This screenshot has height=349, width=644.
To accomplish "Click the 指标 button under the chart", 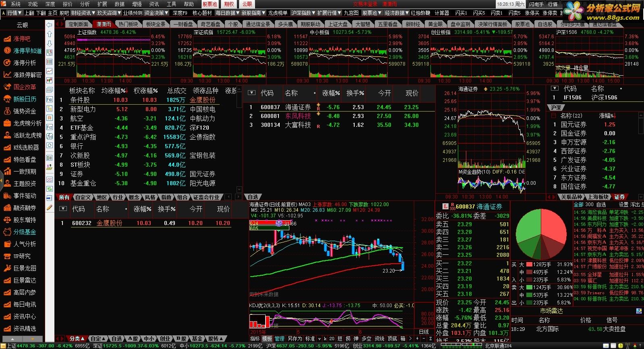I will [x=255, y=339].
